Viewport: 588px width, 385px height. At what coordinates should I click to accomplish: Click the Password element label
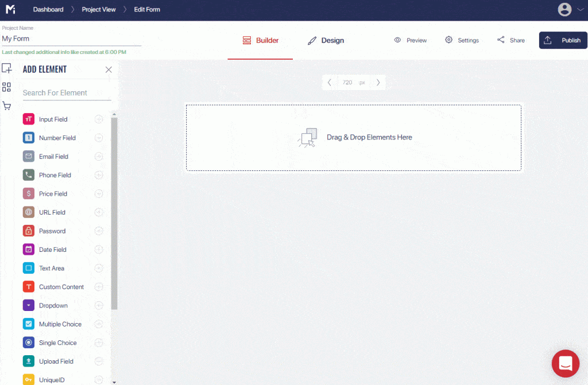pos(52,231)
